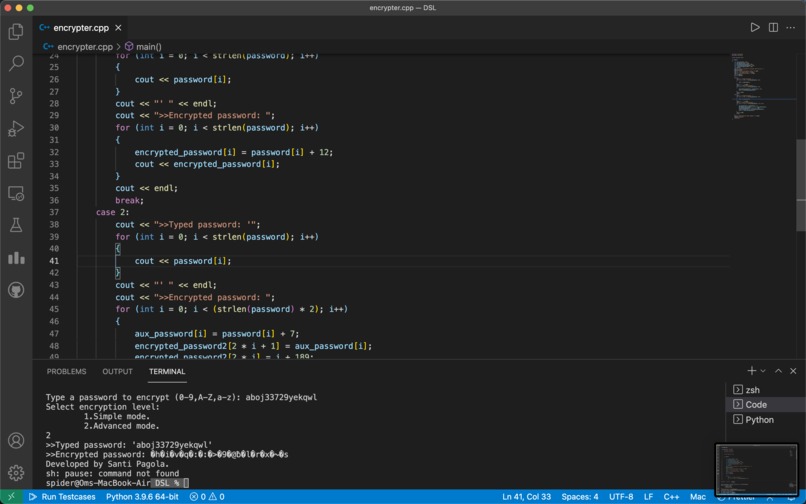This screenshot has height=504, width=806.
Task: Change file encoding UTF-8
Action: tap(621, 497)
